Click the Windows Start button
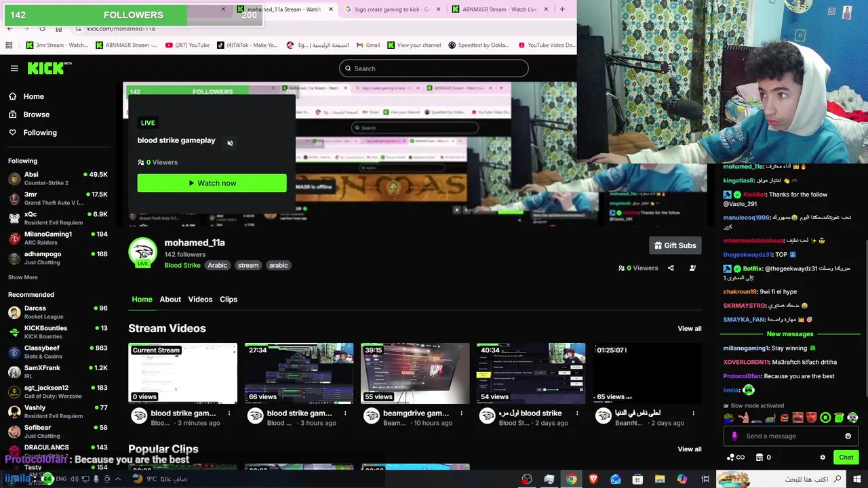 [859, 479]
